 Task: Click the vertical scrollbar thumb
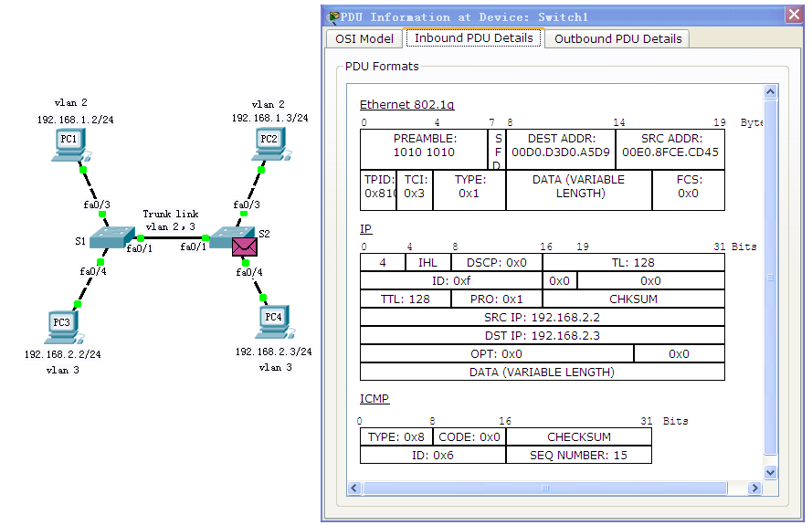pyautogui.click(x=771, y=277)
